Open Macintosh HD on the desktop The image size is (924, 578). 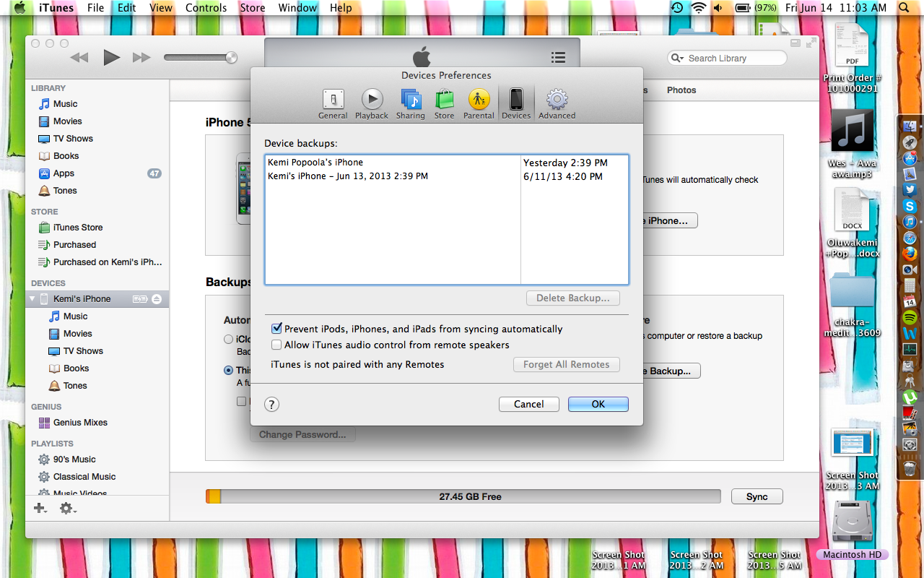point(853,530)
